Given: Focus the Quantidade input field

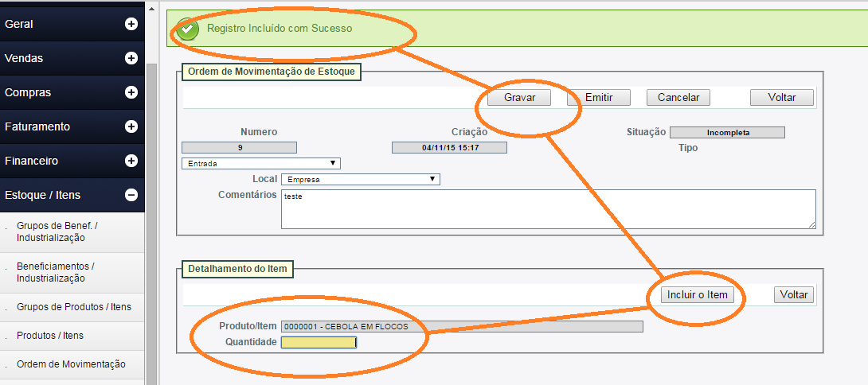Looking at the screenshot, I should pyautogui.click(x=319, y=342).
